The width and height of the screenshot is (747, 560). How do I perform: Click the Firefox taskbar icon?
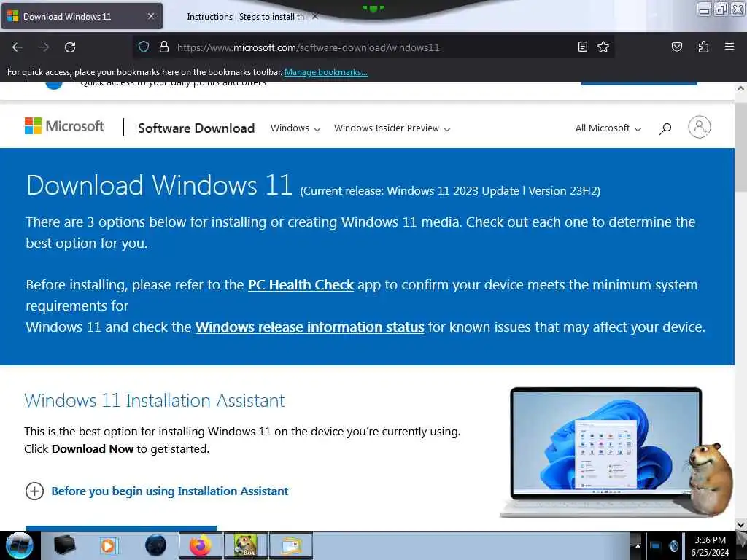[x=201, y=545]
